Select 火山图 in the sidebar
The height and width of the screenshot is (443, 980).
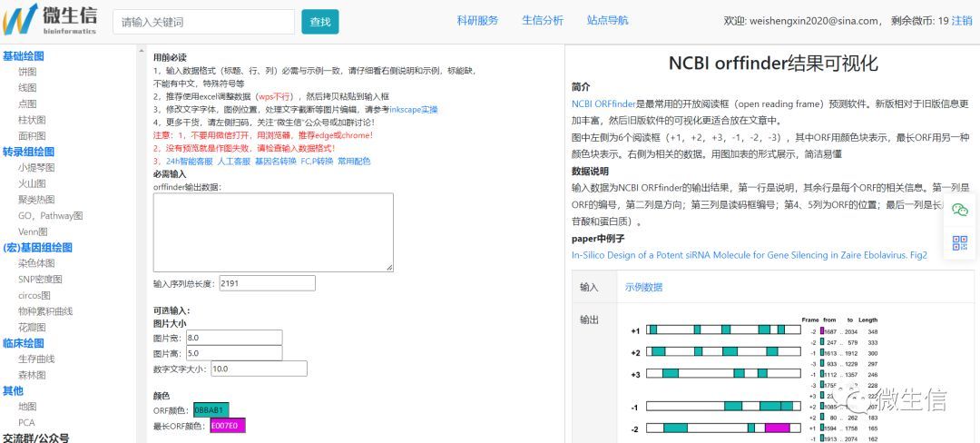[x=32, y=183]
